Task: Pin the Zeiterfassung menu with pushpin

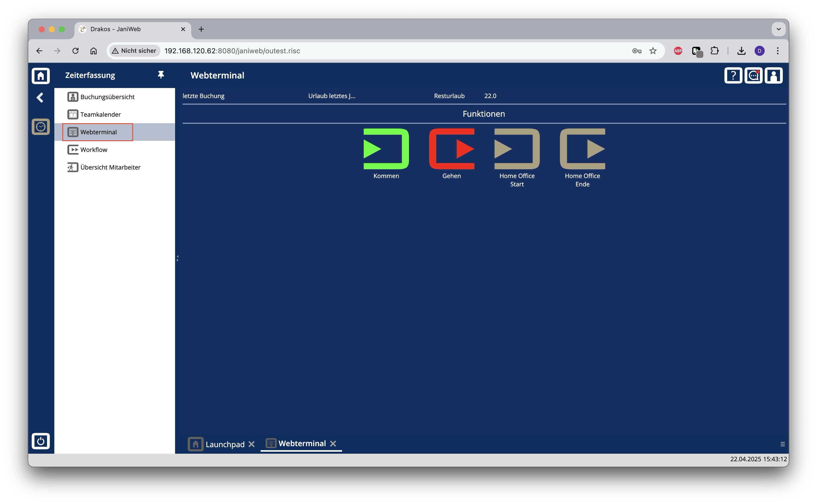Action: (x=161, y=75)
